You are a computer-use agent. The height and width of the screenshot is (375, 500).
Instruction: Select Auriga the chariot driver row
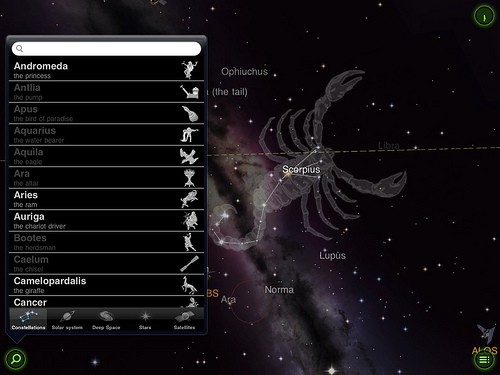(106, 221)
